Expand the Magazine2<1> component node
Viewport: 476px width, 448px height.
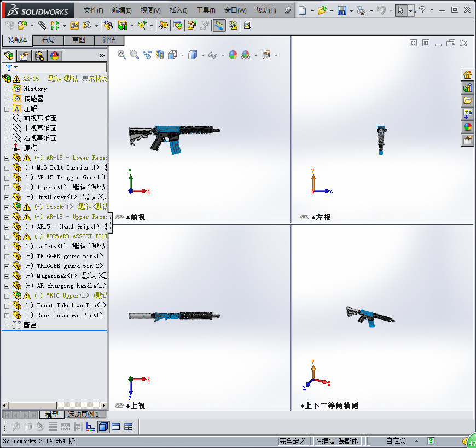[7, 276]
